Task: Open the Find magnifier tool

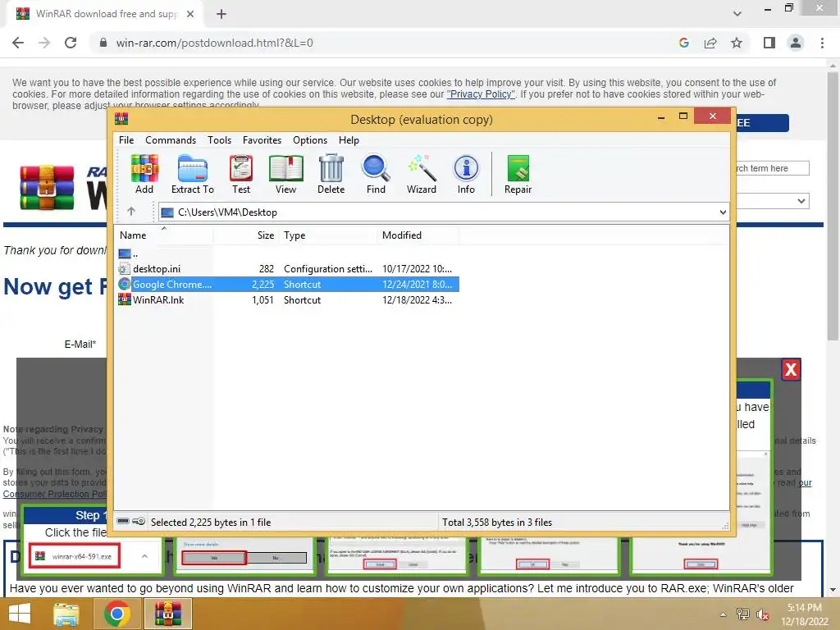Action: [376, 174]
